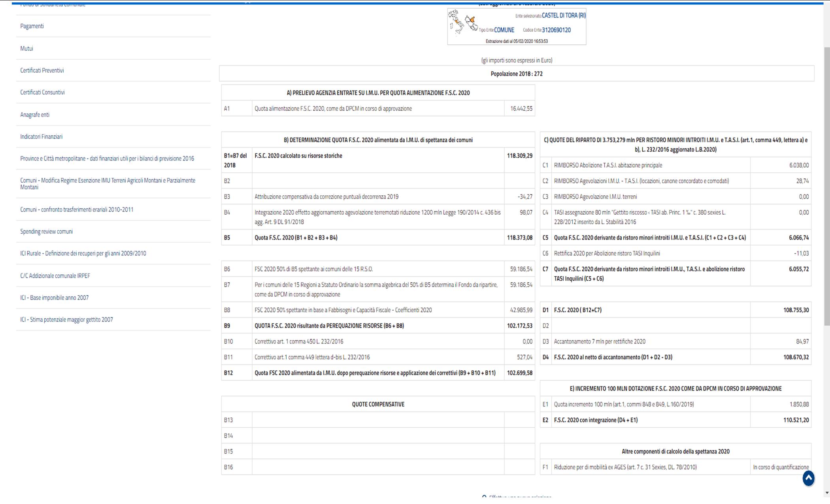The height and width of the screenshot is (504, 830).
Task: Click D3 value 84,97
Action: tap(802, 342)
